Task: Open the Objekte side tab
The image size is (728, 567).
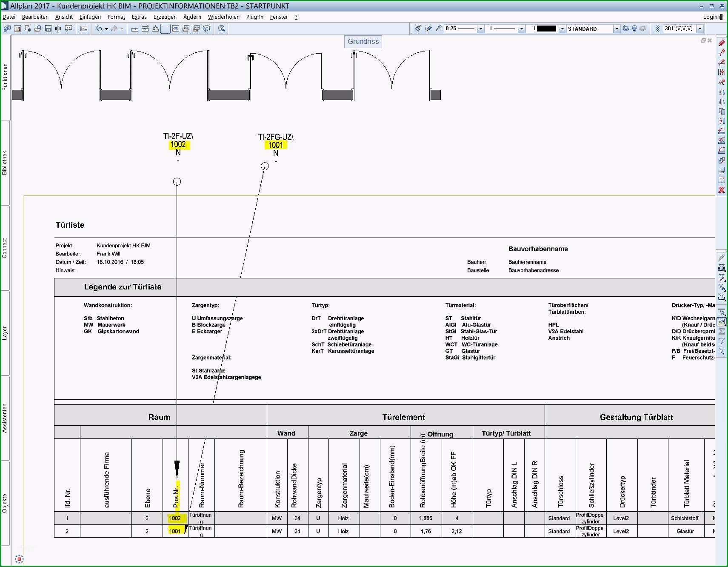Action: tap(5, 503)
